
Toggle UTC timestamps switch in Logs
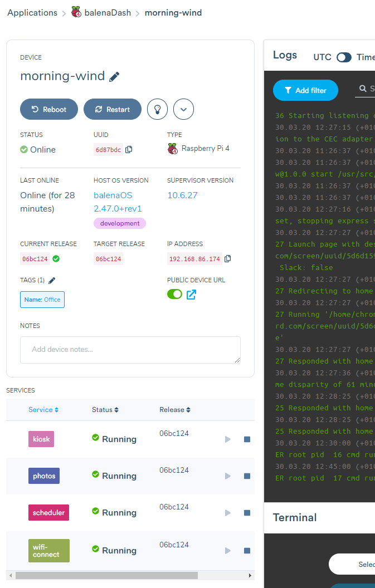pos(344,57)
